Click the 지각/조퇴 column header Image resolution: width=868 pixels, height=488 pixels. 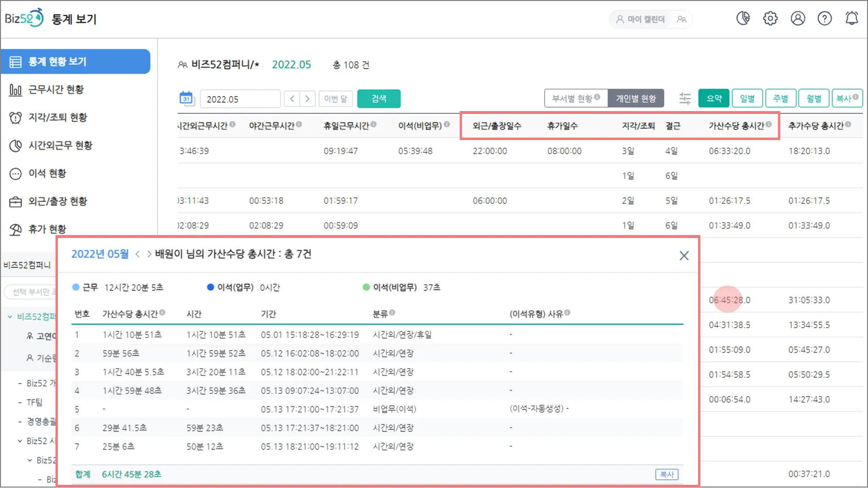tap(638, 126)
